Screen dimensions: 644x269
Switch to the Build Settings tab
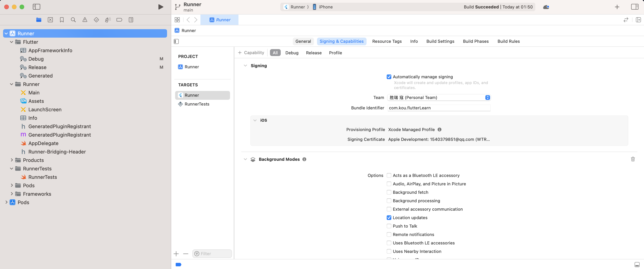pyautogui.click(x=440, y=41)
